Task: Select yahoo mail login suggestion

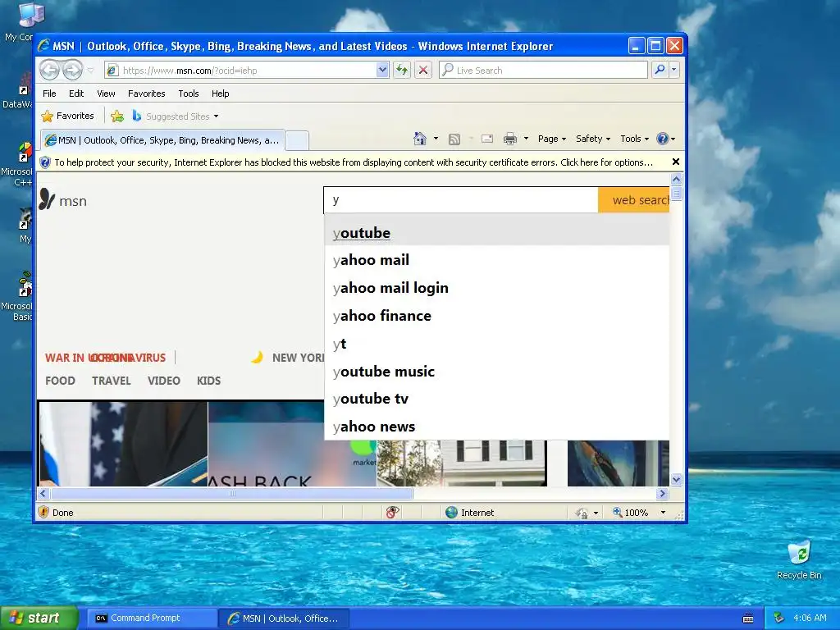Action: click(496, 288)
